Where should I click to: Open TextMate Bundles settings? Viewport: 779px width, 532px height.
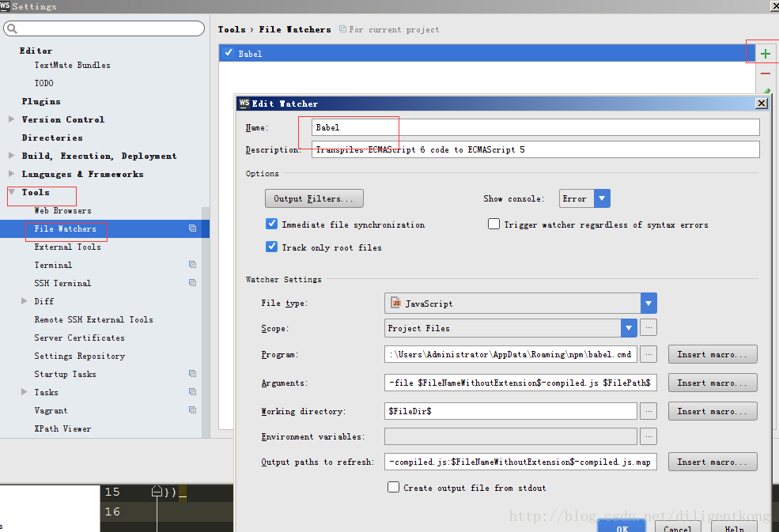point(72,65)
